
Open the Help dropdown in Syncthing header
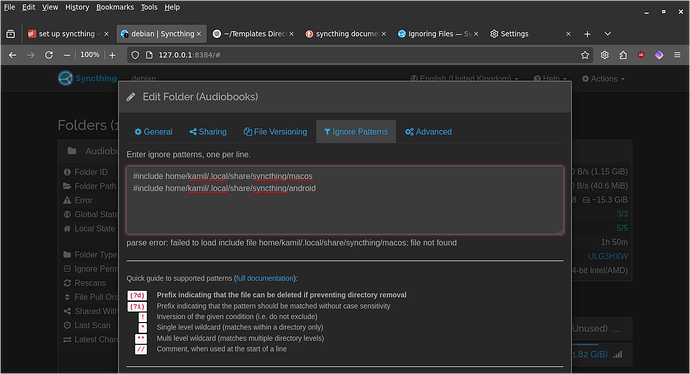[x=550, y=79]
